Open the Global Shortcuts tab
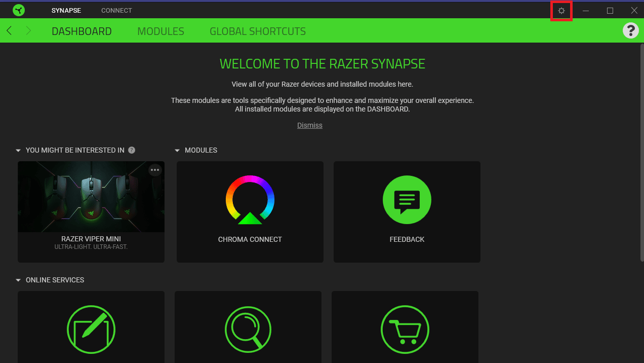This screenshot has height=363, width=644. [258, 31]
